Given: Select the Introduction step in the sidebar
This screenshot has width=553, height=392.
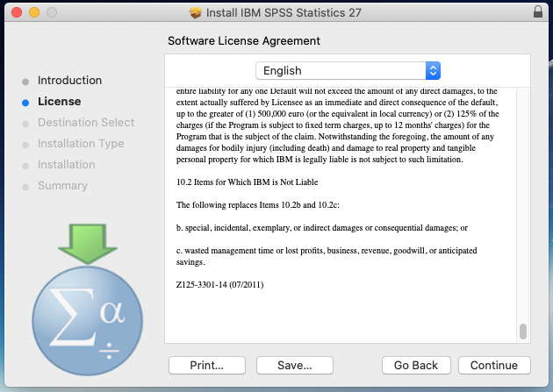Looking at the screenshot, I should pos(69,81).
